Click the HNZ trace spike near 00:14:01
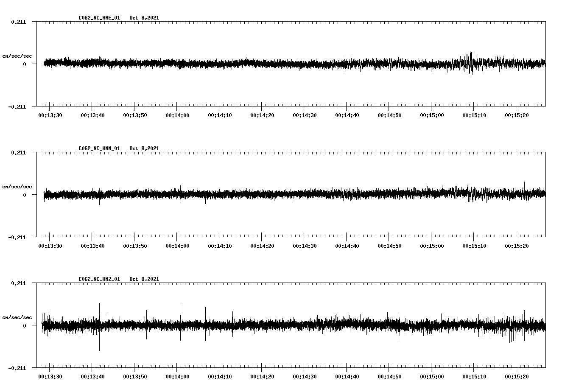576x392 pixels. pyautogui.click(x=180, y=322)
